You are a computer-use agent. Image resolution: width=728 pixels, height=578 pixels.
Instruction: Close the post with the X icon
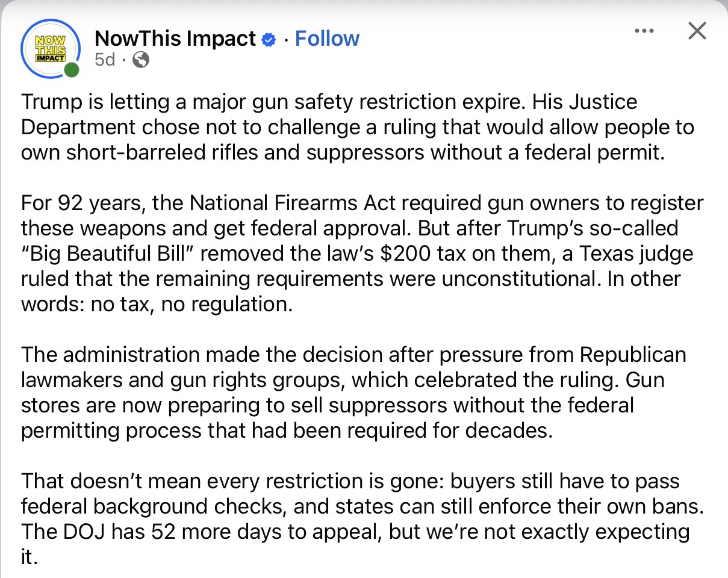697,31
